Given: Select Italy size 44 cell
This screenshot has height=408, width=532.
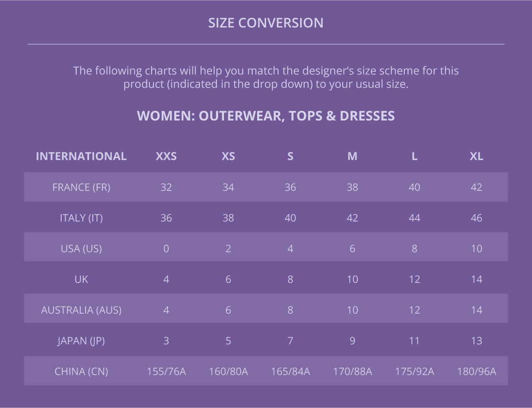Looking at the screenshot, I should pyautogui.click(x=415, y=218).
